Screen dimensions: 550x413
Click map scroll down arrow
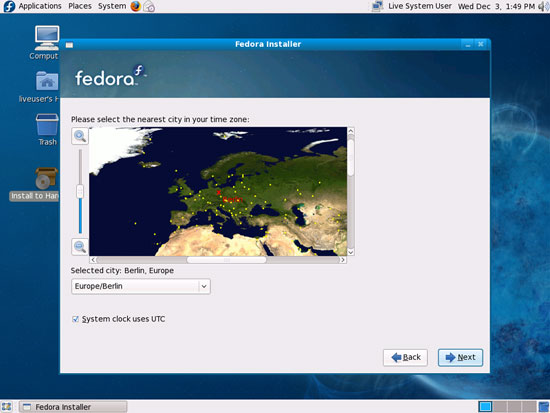coord(351,252)
